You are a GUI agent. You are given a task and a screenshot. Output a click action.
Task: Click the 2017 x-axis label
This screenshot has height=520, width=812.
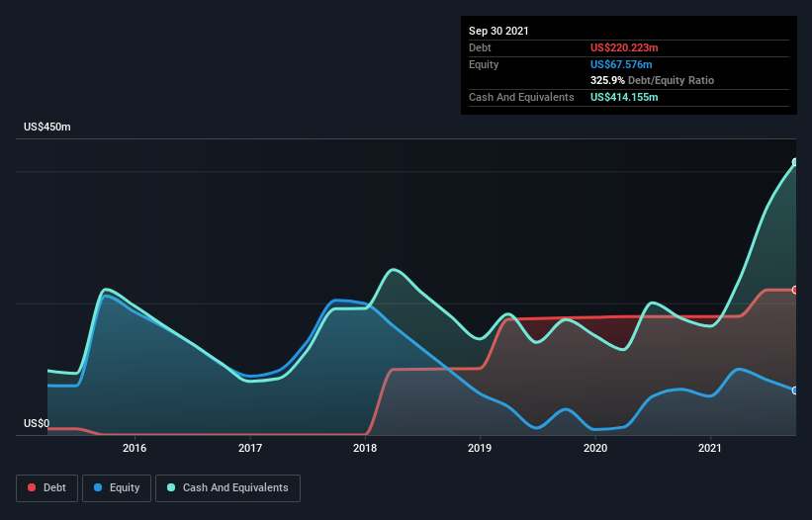pyautogui.click(x=250, y=448)
